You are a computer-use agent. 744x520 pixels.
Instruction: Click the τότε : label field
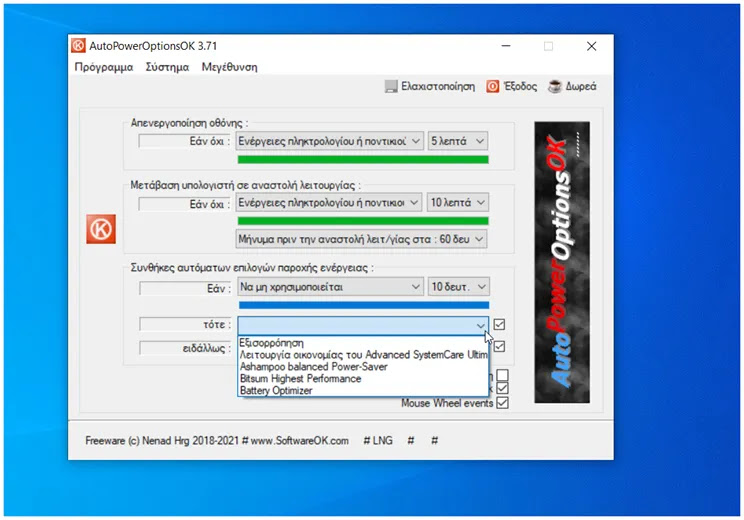pos(185,325)
